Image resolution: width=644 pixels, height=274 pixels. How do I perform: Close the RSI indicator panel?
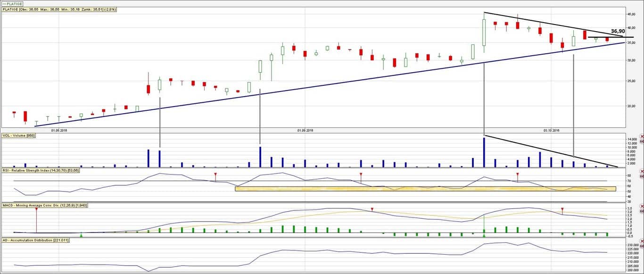641,171
